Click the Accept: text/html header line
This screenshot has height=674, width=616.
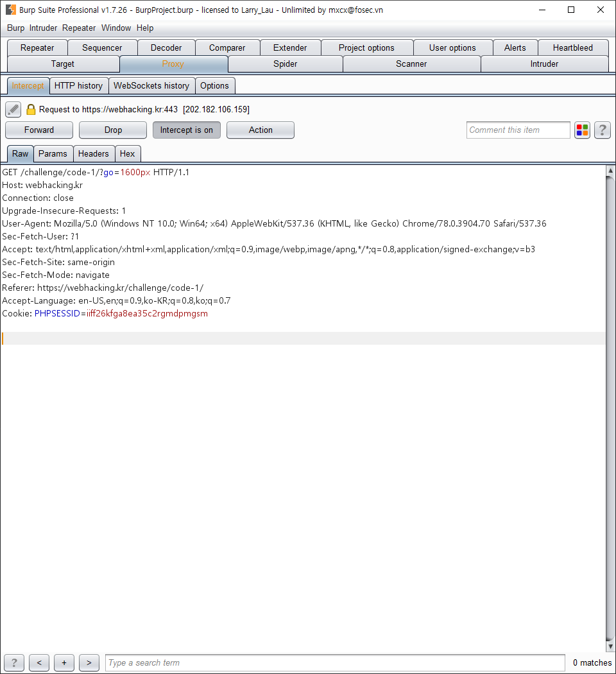click(268, 249)
